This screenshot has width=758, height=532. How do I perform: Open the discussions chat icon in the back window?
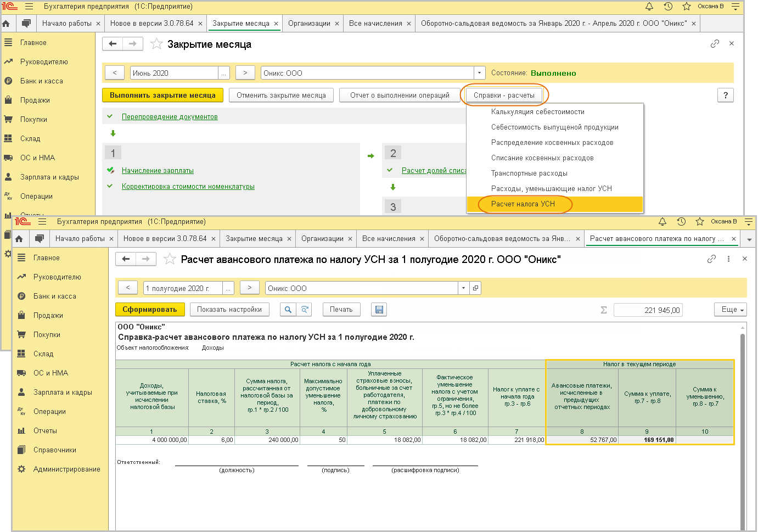tap(26, 24)
